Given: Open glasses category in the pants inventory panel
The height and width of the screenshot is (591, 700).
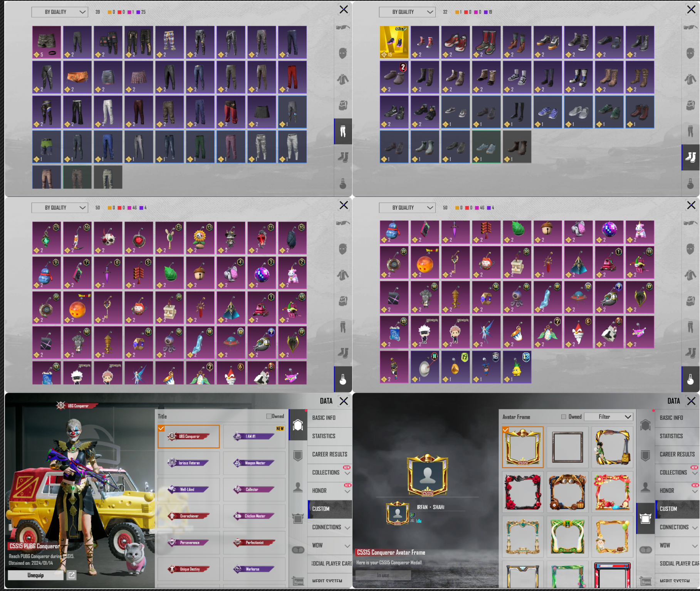Looking at the screenshot, I should (343, 27).
